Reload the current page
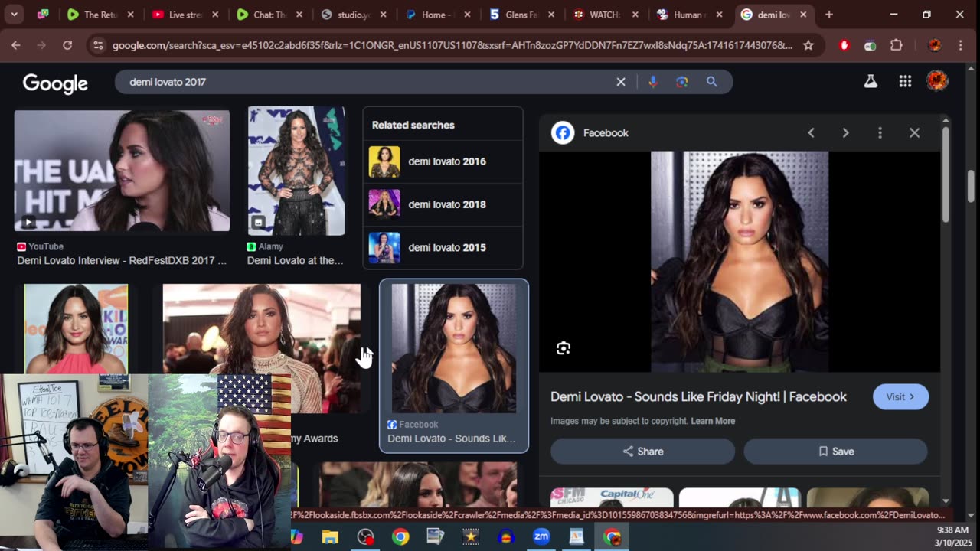980x551 pixels. pyautogui.click(x=67, y=45)
